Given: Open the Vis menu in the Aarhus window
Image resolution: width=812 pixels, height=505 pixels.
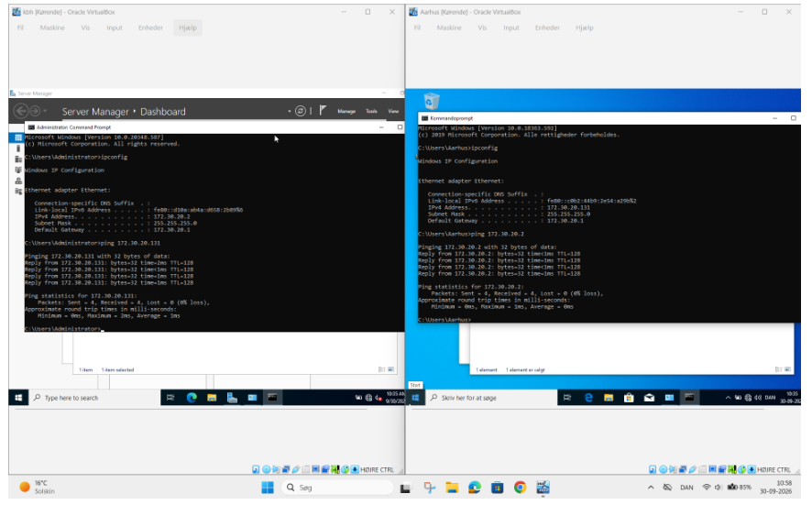Looking at the screenshot, I should (482, 28).
